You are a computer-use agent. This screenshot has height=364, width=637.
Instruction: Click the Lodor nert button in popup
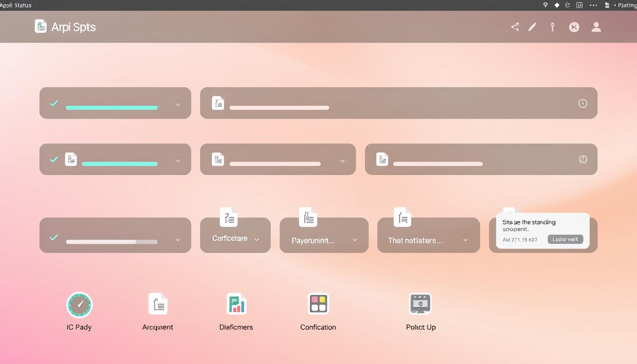(565, 239)
